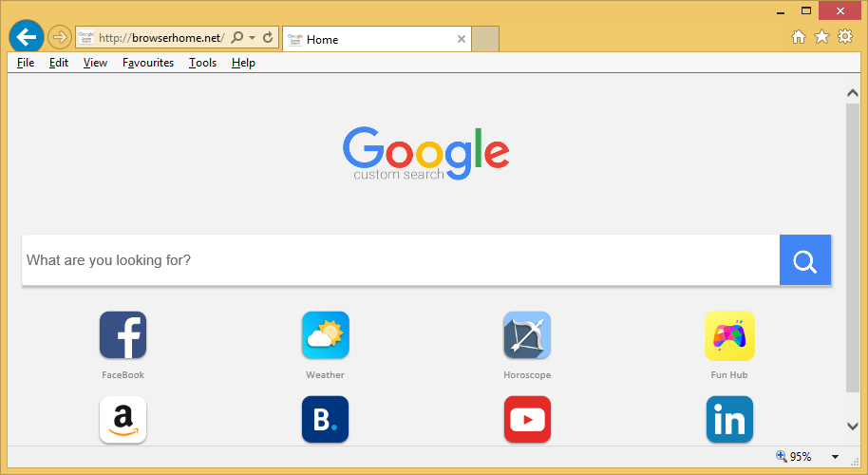Open the Horoscope shortcut icon

(x=527, y=335)
